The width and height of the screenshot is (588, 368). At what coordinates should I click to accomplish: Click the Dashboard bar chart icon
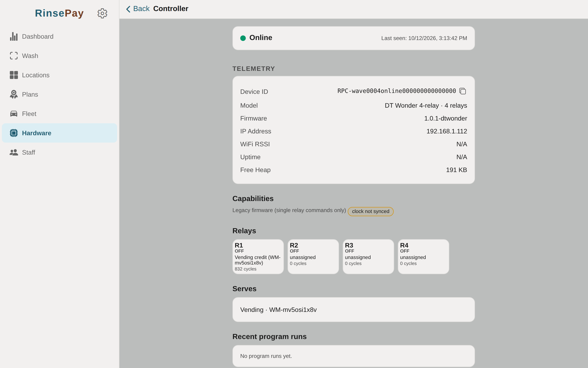(14, 37)
